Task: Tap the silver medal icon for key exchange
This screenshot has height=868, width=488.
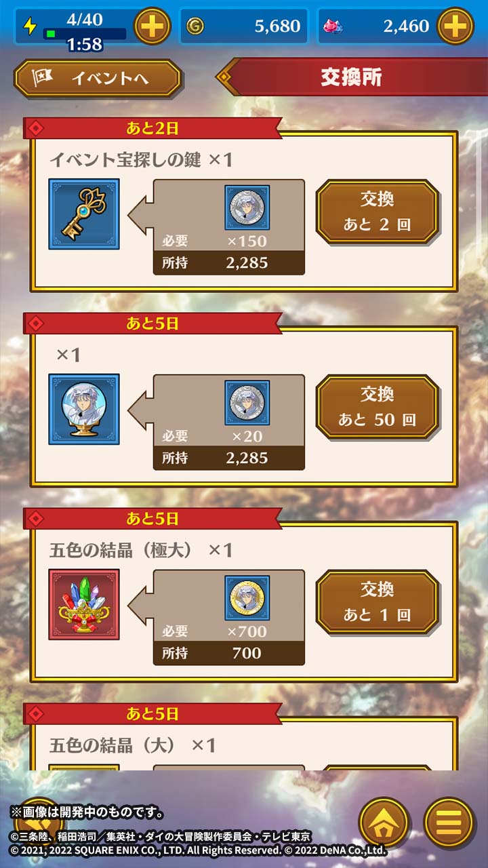Action: pos(247,208)
